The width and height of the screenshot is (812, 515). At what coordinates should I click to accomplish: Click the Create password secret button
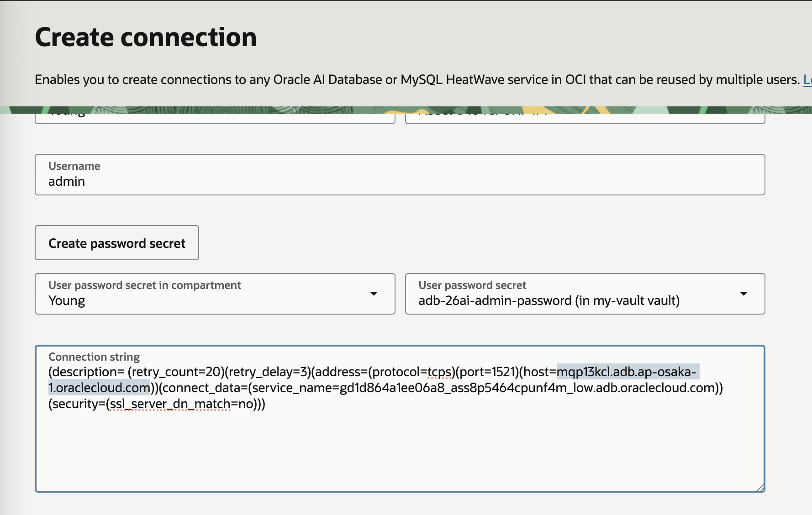116,243
